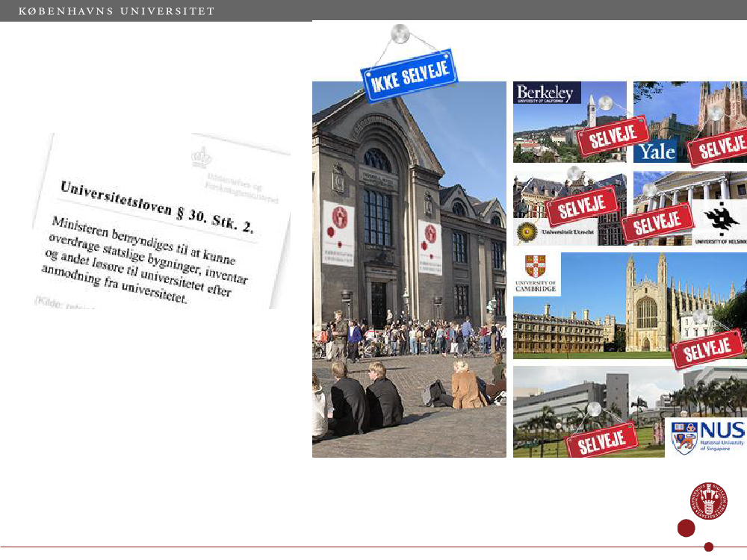Click the right red banner on the building facade
Viewport: 747px width, 560px height.
430,246
